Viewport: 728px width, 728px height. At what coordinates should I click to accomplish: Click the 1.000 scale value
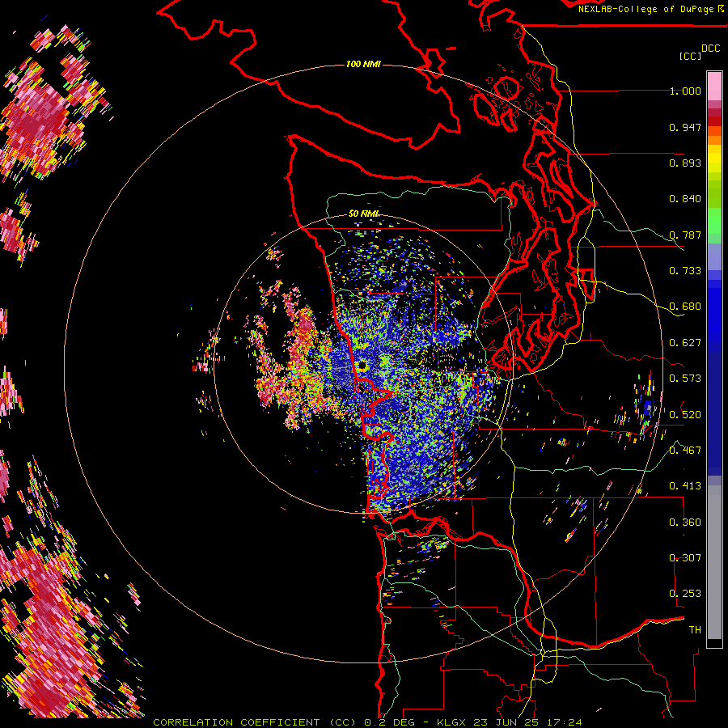click(685, 91)
